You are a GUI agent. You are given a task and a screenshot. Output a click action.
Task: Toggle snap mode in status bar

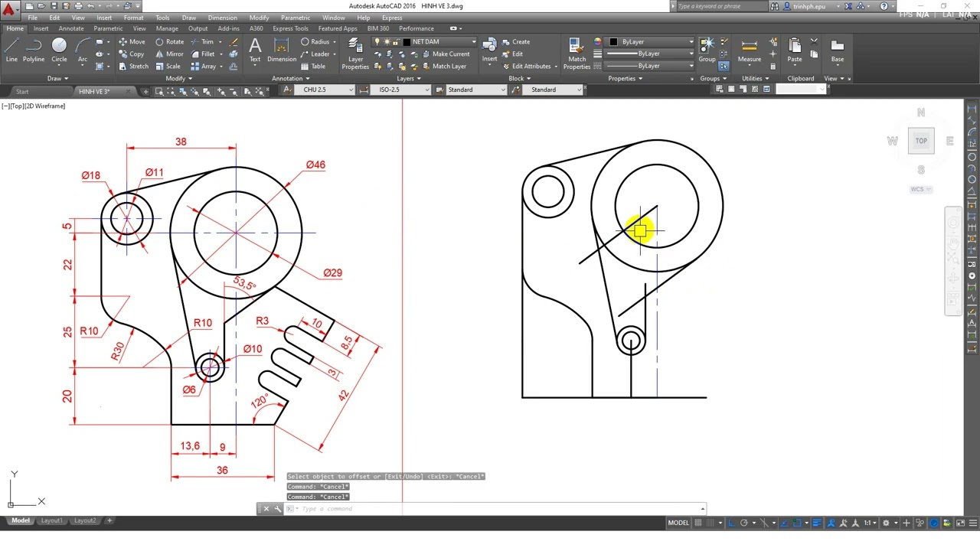click(710, 523)
